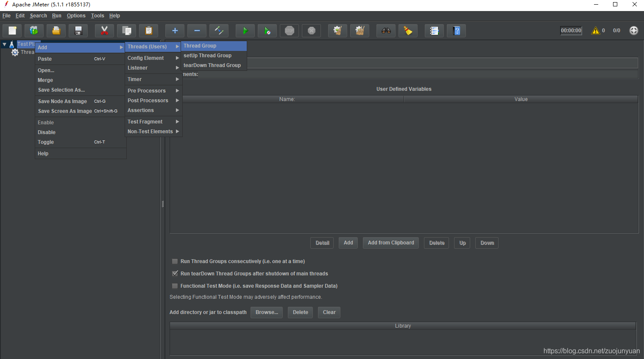Click the Clear classpath button
644x359 pixels.
click(x=329, y=312)
